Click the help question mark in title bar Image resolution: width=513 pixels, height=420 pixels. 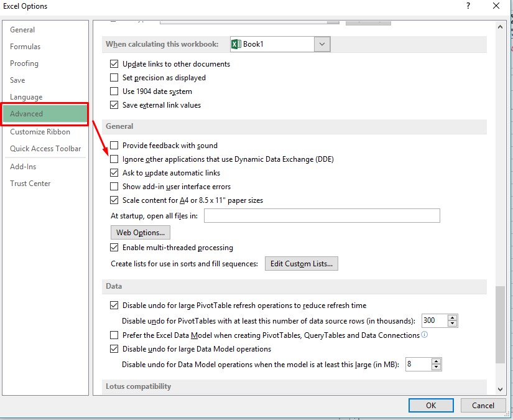pyautogui.click(x=468, y=6)
